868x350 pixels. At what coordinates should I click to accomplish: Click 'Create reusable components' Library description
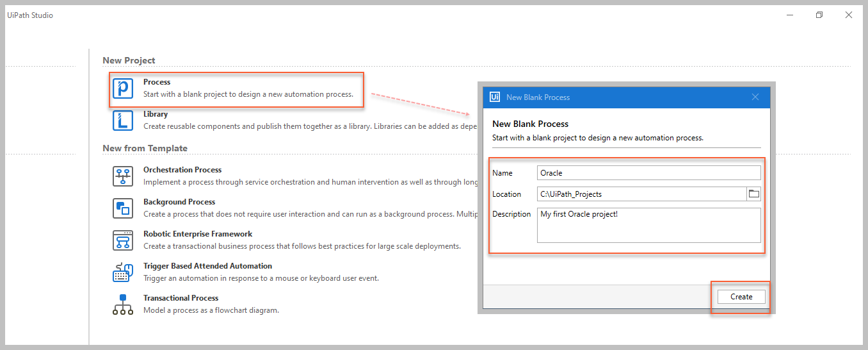[x=310, y=126]
